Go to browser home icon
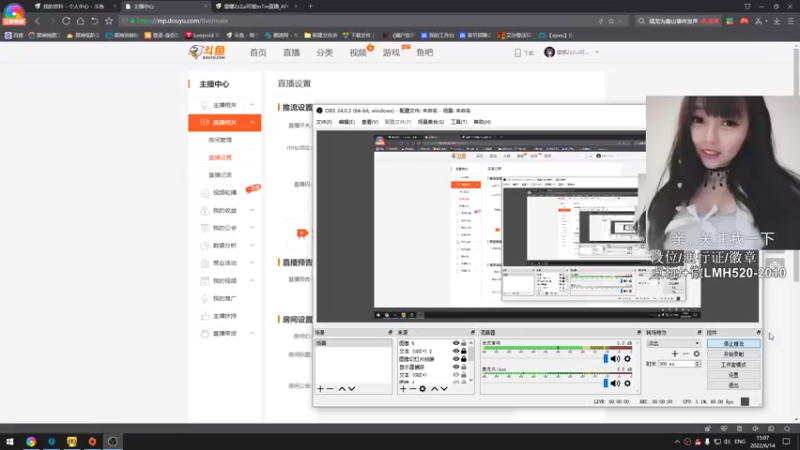The height and width of the screenshot is (450, 800). coord(80,21)
